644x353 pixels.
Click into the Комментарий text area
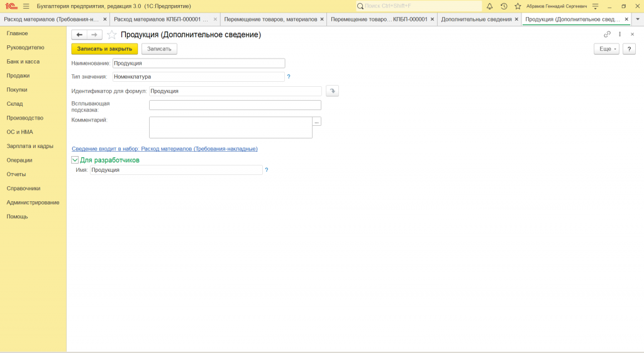tap(231, 127)
